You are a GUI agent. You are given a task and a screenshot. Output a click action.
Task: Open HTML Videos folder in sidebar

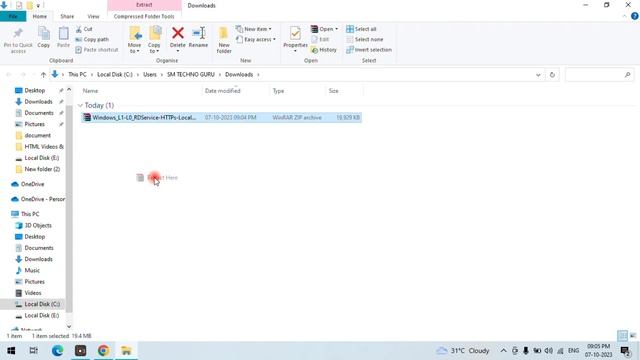coord(44,147)
